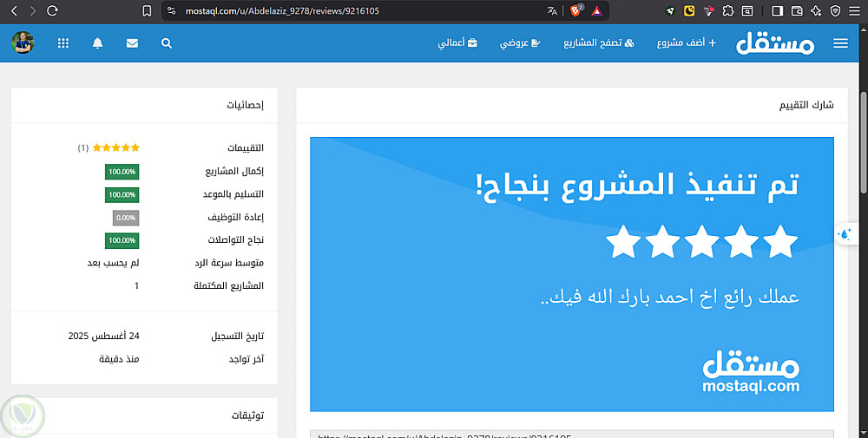The height and width of the screenshot is (438, 868).
Task: Open the notifications bell icon
Action: point(97,43)
